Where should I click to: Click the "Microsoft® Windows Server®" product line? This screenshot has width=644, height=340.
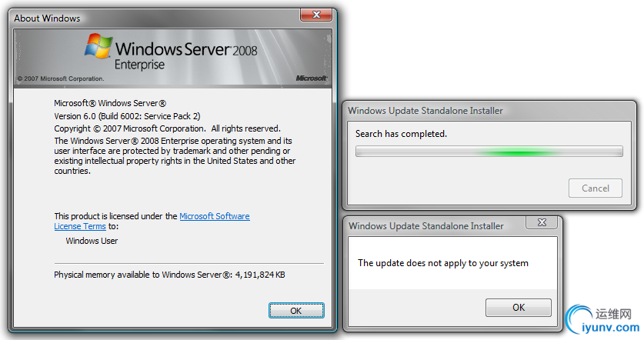click(x=110, y=103)
